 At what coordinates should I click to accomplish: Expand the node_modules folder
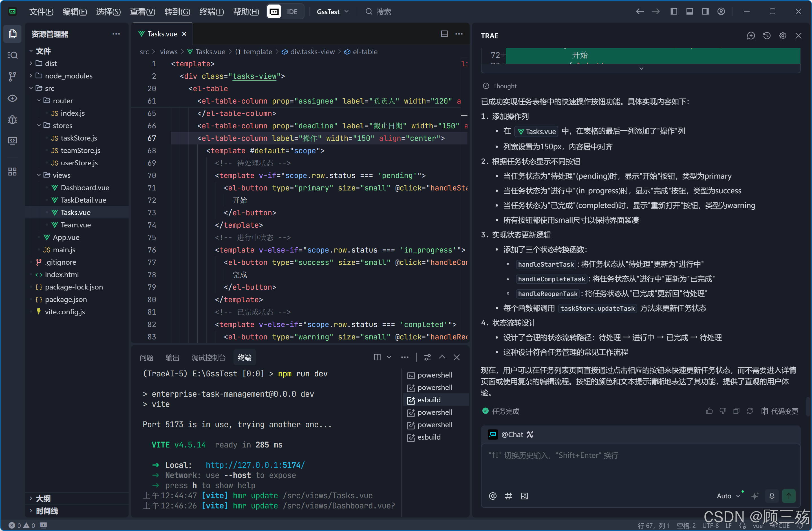[x=68, y=76]
